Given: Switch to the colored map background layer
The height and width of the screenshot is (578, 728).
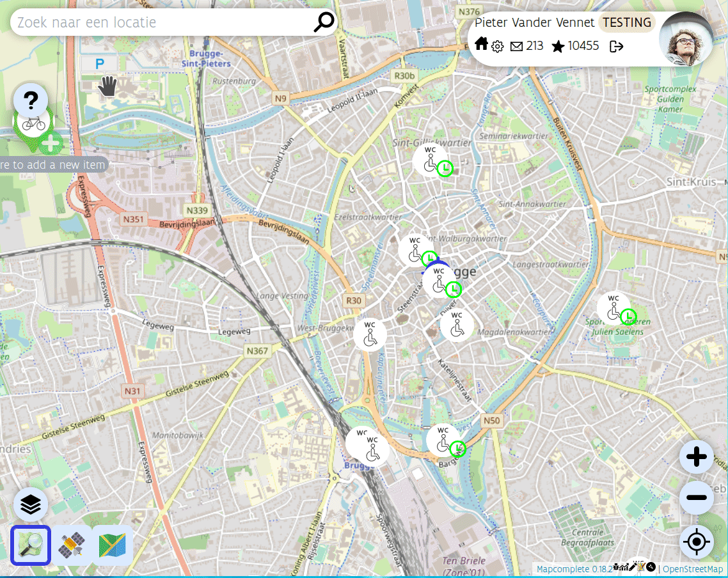Looking at the screenshot, I should tap(113, 545).
